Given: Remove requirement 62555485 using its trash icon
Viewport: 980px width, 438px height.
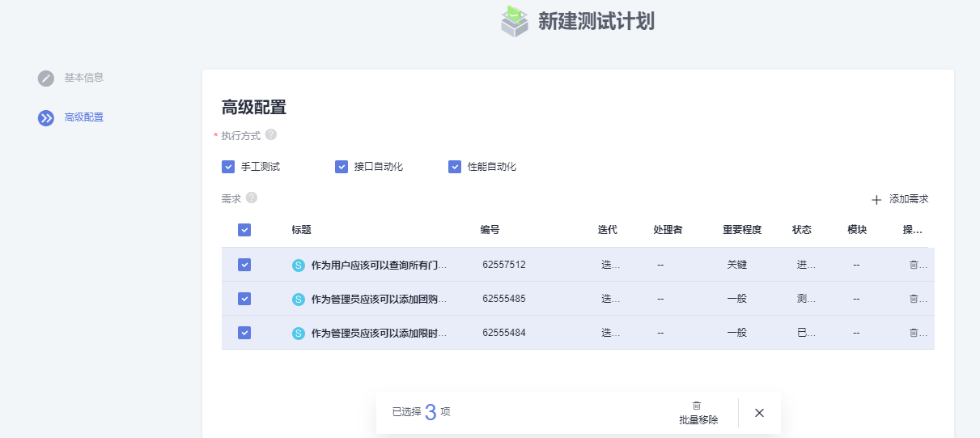Looking at the screenshot, I should click(914, 298).
